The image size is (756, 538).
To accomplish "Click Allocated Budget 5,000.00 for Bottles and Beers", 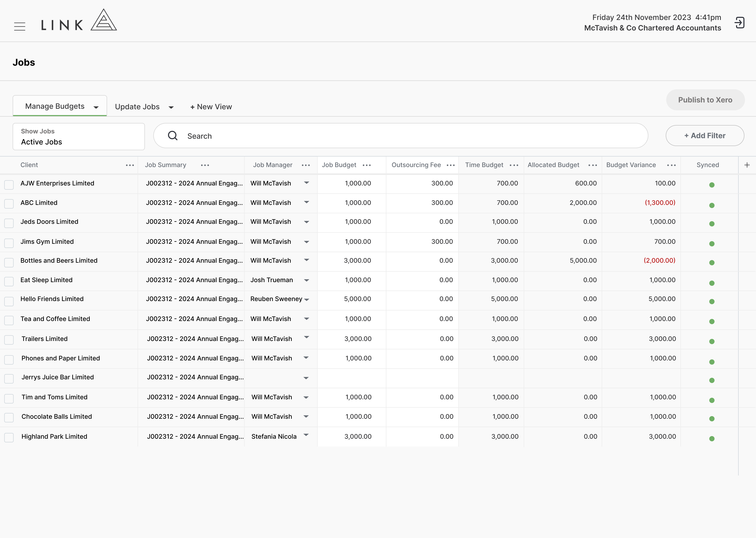I will click(583, 261).
